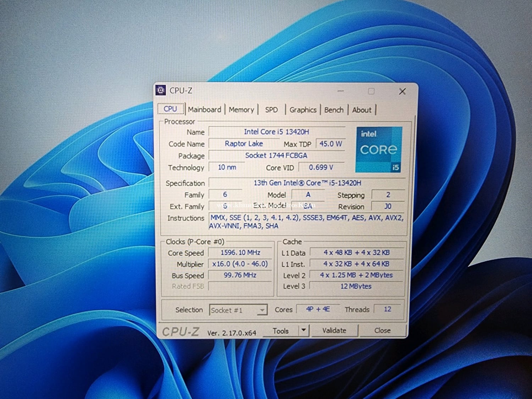Click the CPU-Z app icon in title bar
The image size is (532, 399).
[161, 90]
